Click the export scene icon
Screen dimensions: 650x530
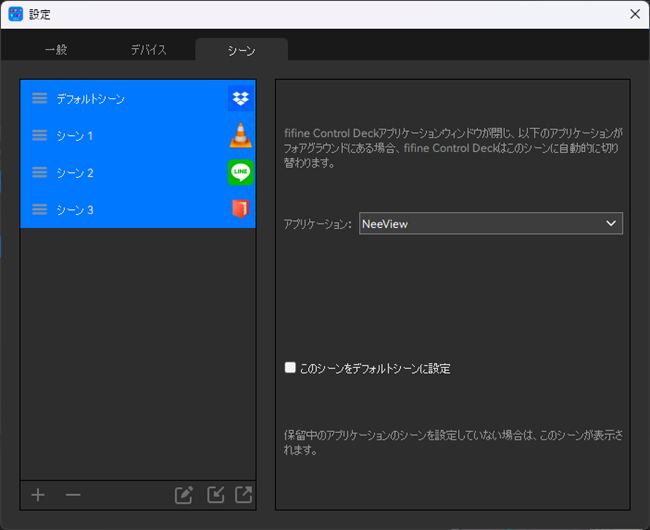tap(243, 495)
